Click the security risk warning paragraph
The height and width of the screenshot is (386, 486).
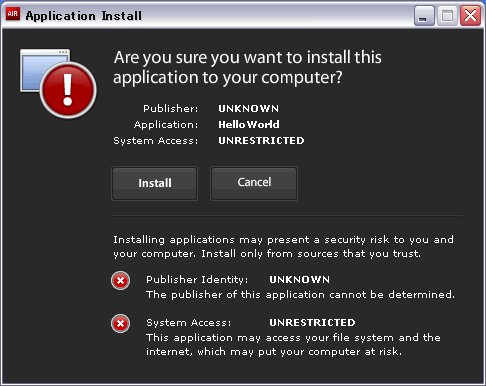pyautogui.click(x=283, y=246)
